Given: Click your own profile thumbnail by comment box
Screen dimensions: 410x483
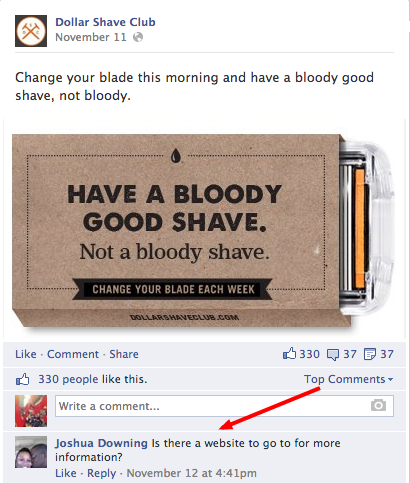Looking at the screenshot, I should pyautogui.click(x=31, y=411).
